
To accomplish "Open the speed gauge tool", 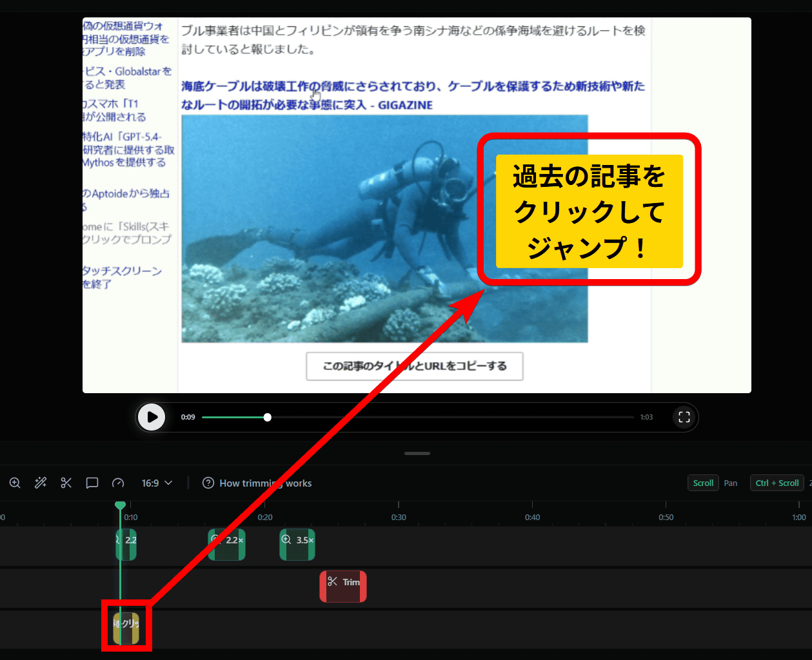I will 118,483.
